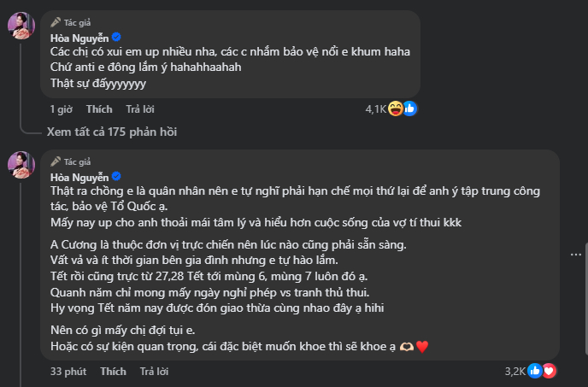Click the 1 giờ timestamp link

[61, 109]
